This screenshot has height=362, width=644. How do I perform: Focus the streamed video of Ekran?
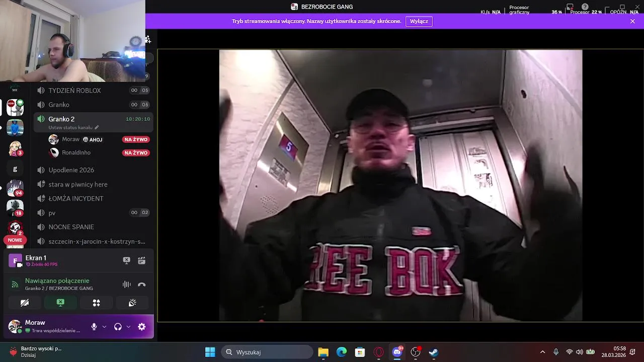[400, 186]
